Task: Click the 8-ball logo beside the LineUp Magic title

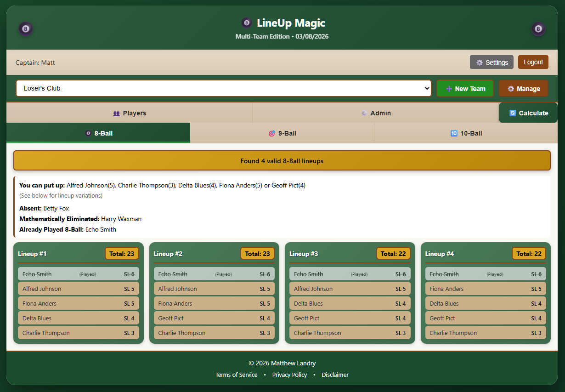Action: (246, 22)
